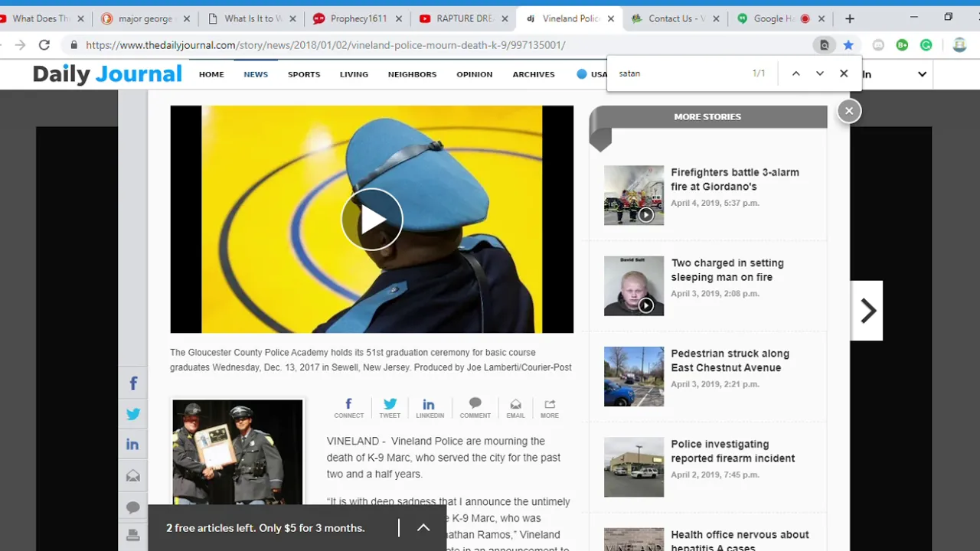Close the story overlay with the round X
This screenshot has width=980, height=551.
[848, 111]
